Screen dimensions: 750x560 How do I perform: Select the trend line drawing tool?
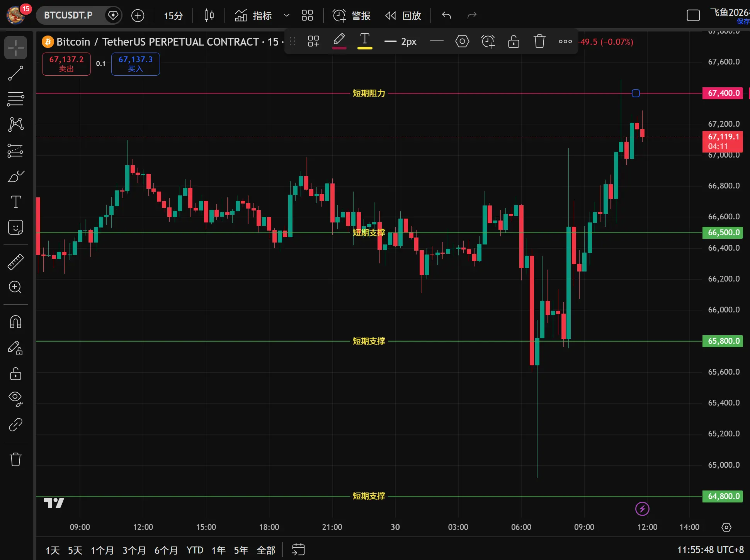click(15, 73)
